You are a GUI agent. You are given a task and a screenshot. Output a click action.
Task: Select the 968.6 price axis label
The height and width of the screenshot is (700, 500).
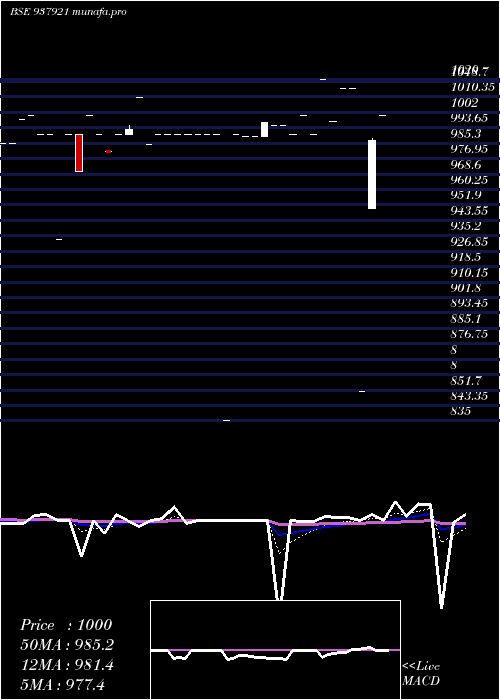click(x=467, y=165)
